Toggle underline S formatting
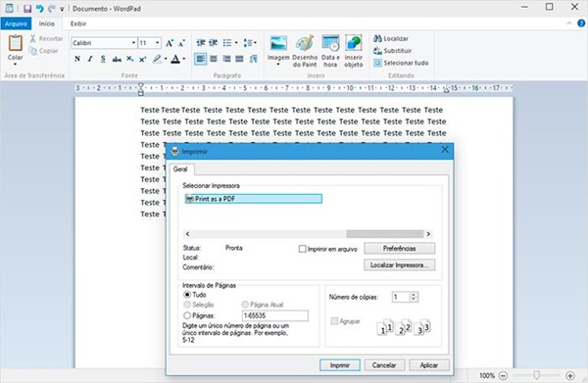The image size is (588, 383). [x=103, y=59]
